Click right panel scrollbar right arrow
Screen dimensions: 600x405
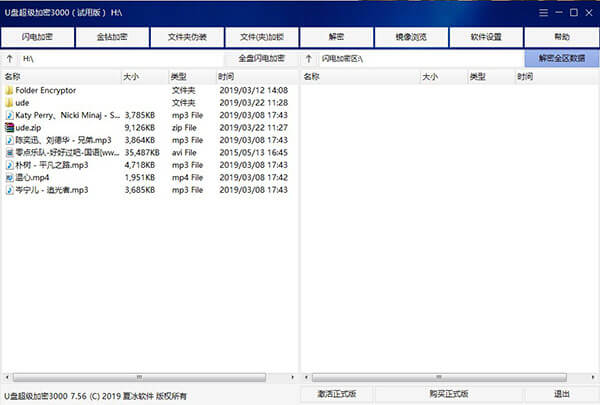click(x=593, y=377)
